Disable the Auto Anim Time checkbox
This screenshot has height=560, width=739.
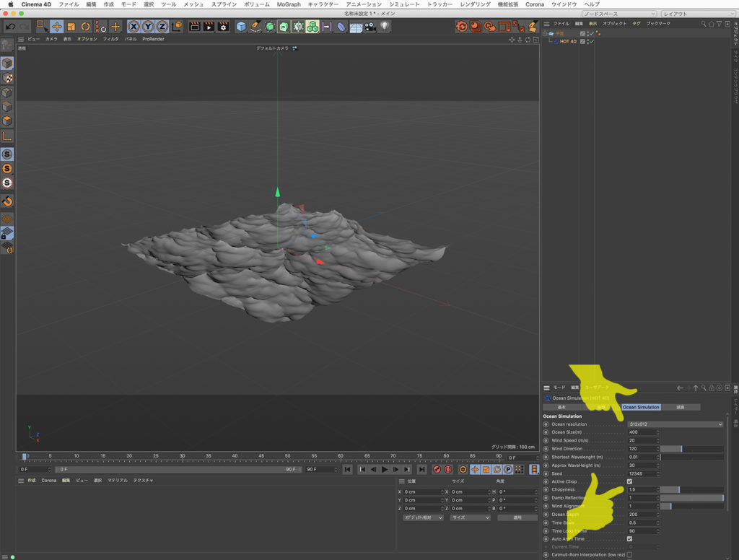click(x=630, y=538)
